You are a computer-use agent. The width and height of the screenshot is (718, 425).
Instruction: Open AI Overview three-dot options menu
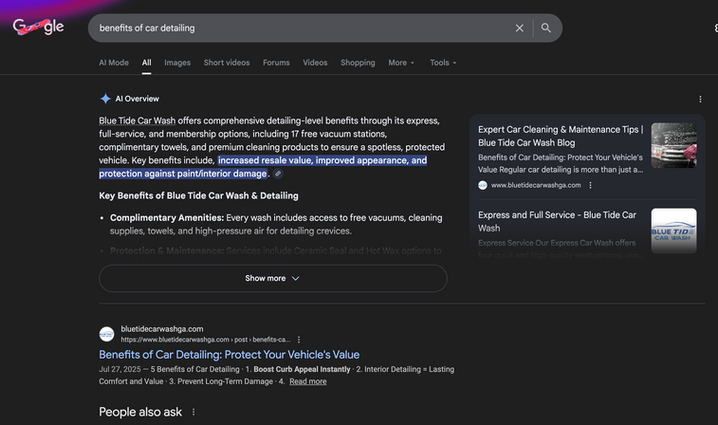click(x=700, y=99)
